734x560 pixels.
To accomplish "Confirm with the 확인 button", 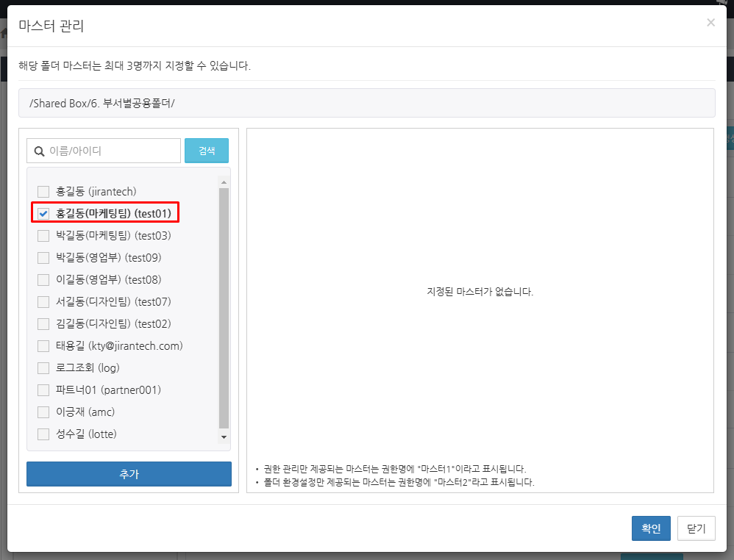I will [x=651, y=528].
